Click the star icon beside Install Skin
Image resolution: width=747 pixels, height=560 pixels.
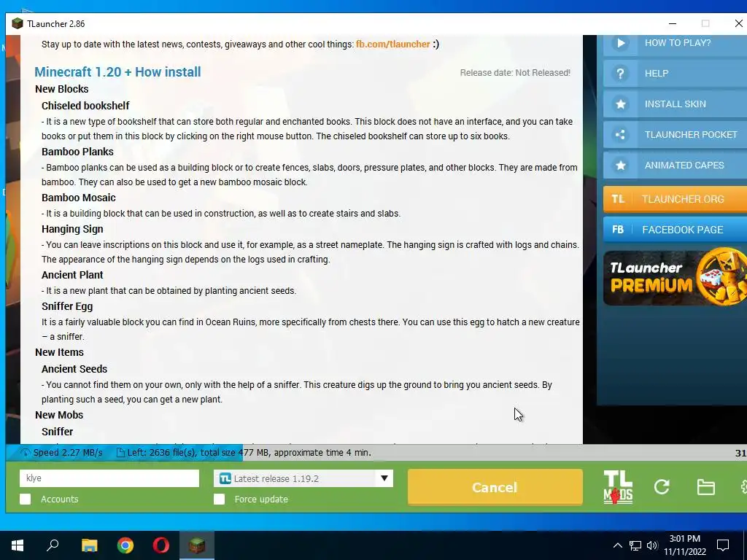[x=620, y=104]
